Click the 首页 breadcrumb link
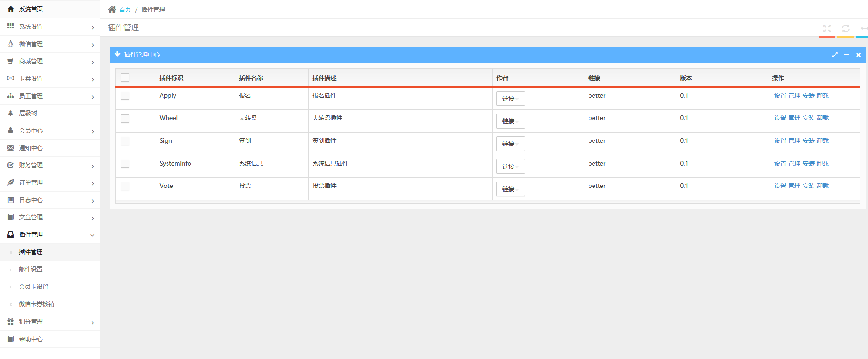This screenshot has height=359, width=868. (125, 10)
